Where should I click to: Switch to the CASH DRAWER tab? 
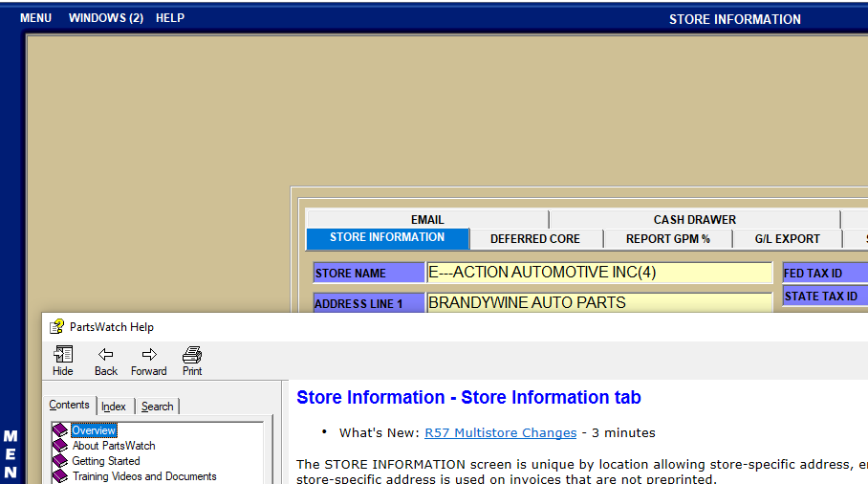coord(695,219)
